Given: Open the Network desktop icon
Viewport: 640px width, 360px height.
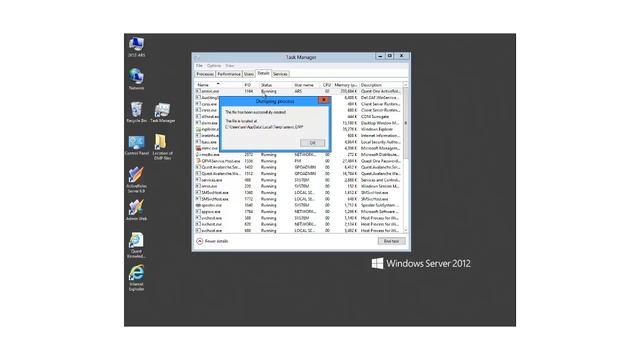Looking at the screenshot, I should [x=136, y=79].
